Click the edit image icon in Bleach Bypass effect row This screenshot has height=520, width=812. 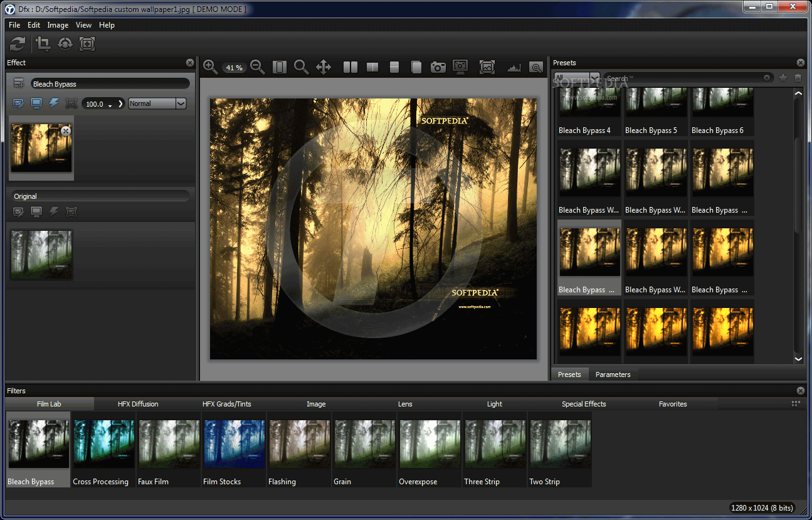pos(18,103)
